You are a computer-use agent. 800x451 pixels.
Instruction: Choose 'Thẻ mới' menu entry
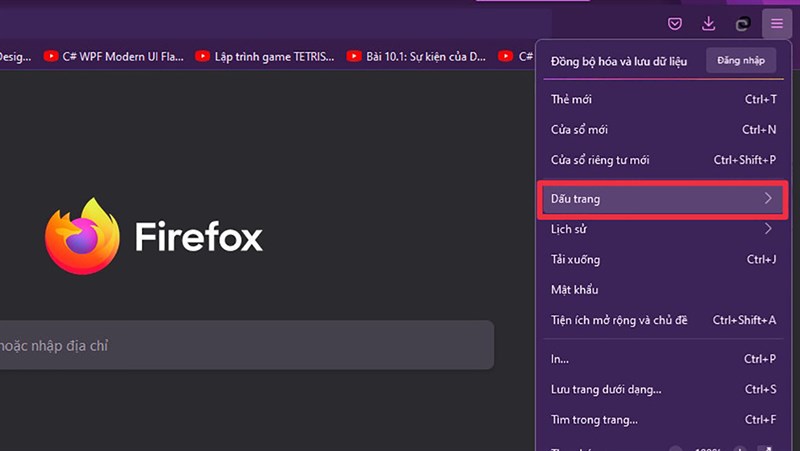point(663,99)
